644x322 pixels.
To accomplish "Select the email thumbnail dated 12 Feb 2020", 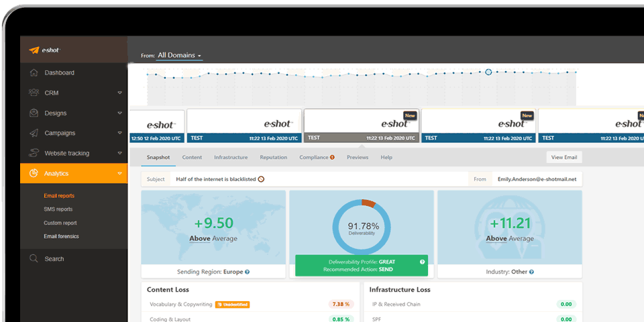I will pyautogui.click(x=157, y=127).
